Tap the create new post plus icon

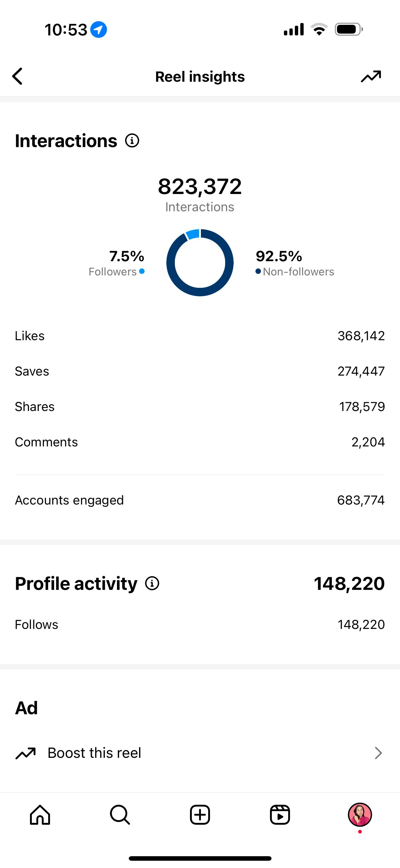pyautogui.click(x=200, y=815)
